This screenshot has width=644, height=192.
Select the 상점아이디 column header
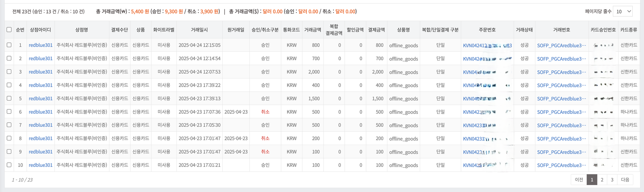click(41, 30)
